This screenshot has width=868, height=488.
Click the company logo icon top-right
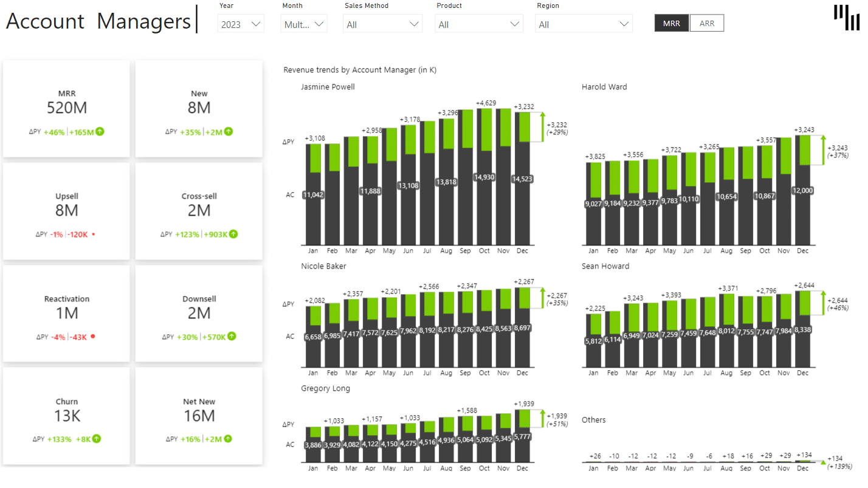point(846,18)
